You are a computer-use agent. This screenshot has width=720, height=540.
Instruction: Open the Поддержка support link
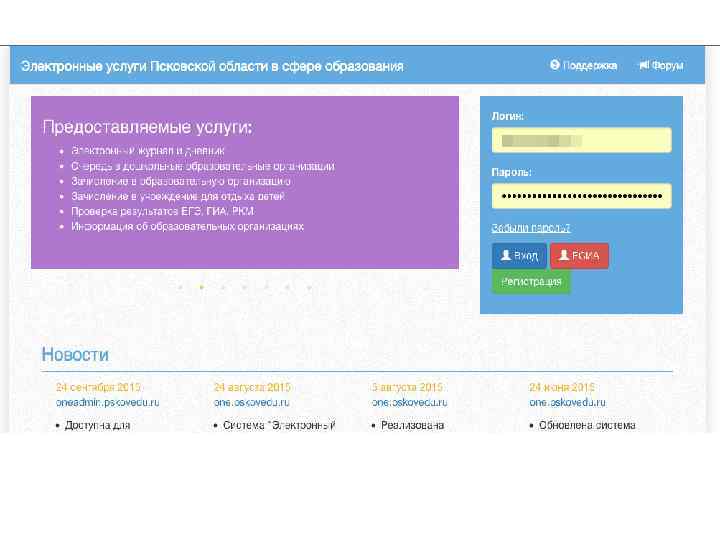tap(584, 65)
